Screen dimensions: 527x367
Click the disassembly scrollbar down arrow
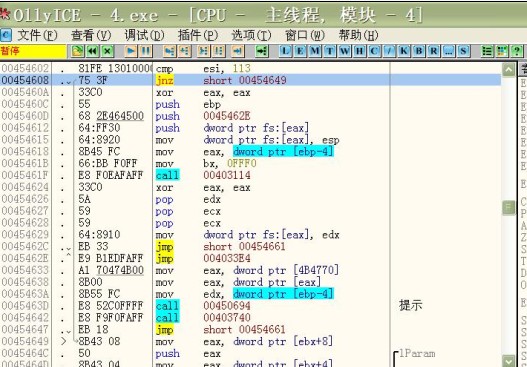(509, 361)
